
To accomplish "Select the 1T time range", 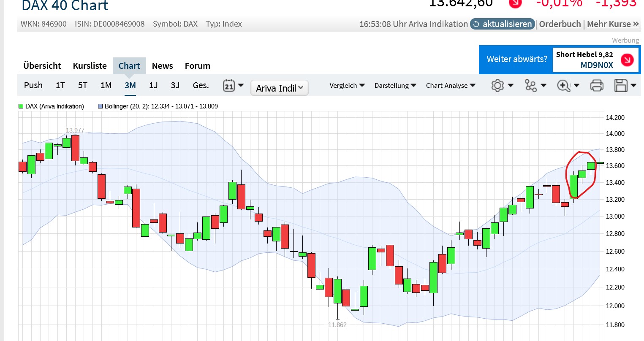I will (x=60, y=86).
